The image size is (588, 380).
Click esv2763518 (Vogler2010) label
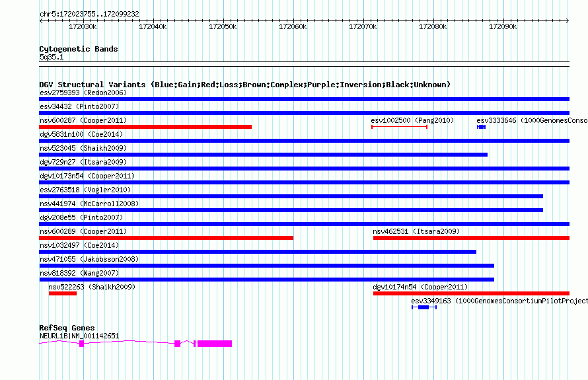[x=85, y=190]
